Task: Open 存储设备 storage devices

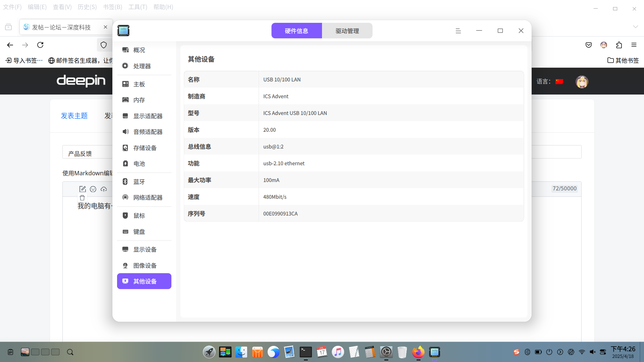Action: (144, 148)
